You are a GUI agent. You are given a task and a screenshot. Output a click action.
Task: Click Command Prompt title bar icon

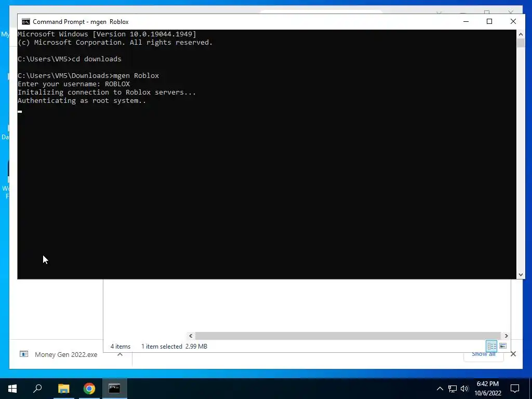pyautogui.click(x=26, y=22)
